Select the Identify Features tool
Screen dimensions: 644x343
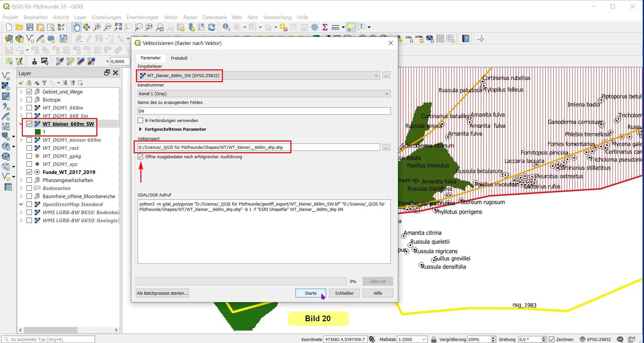pyautogui.click(x=226, y=27)
